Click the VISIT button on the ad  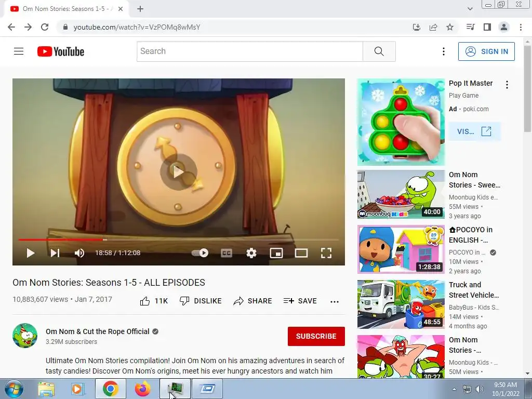click(x=474, y=131)
